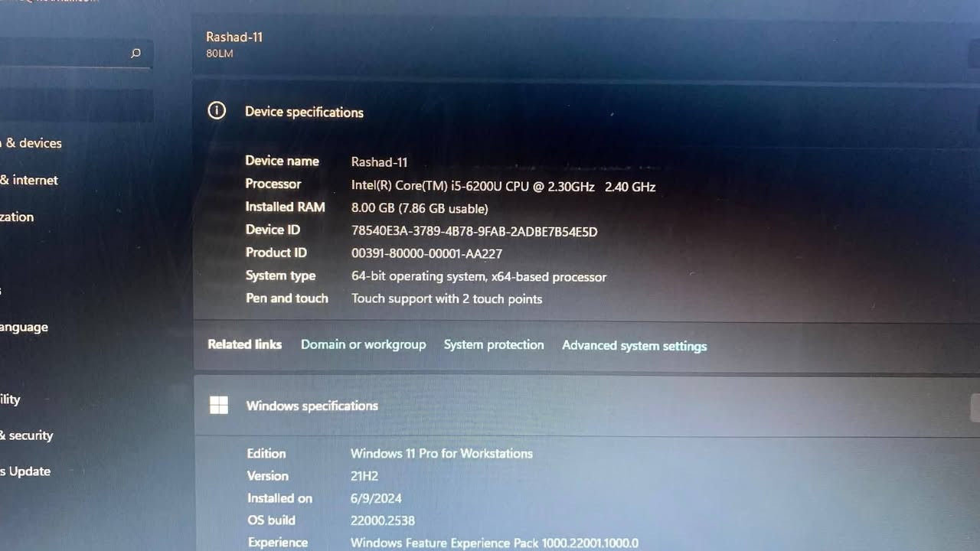This screenshot has width=980, height=551.
Task: Open Advanced system settings link
Action: click(634, 346)
